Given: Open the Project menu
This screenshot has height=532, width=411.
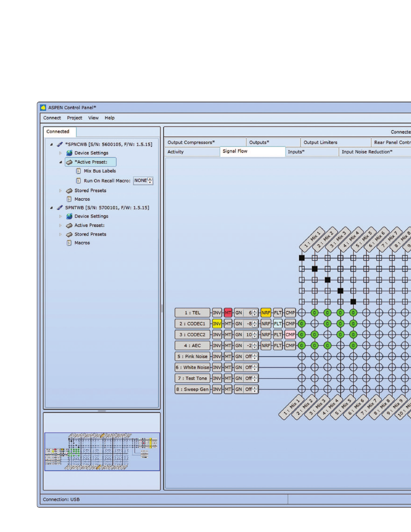Looking at the screenshot, I should point(75,118).
